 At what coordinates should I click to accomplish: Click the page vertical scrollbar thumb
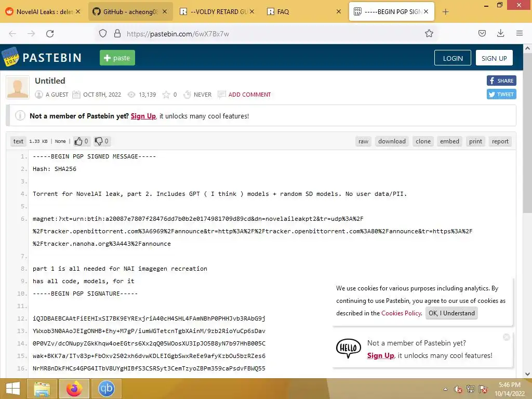pyautogui.click(x=527, y=133)
